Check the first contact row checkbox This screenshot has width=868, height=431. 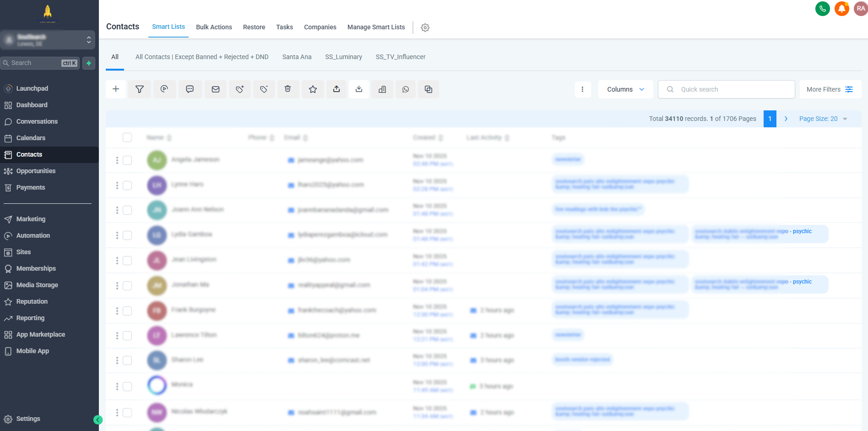(127, 160)
